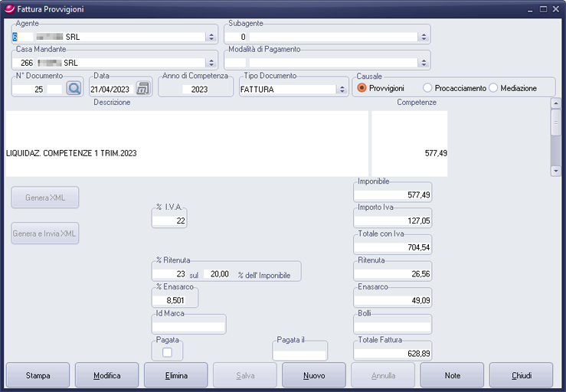Expand the Tipo Documento combo box
566x392 pixels.
[342, 90]
